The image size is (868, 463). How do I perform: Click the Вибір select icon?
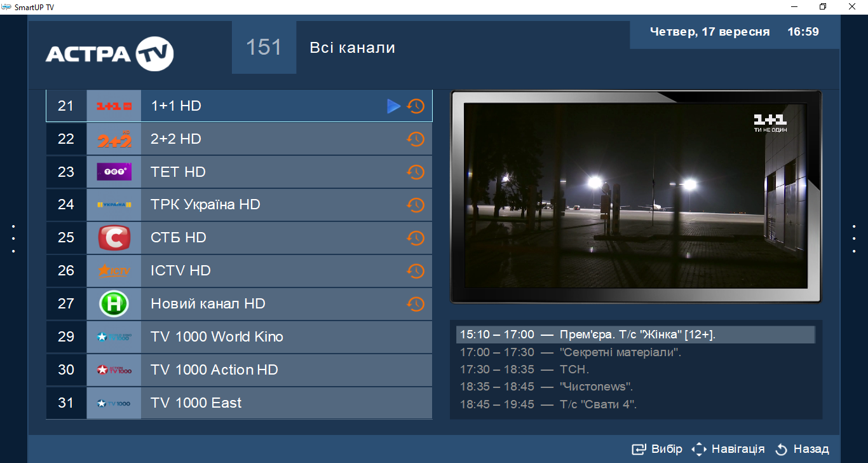tap(639, 449)
